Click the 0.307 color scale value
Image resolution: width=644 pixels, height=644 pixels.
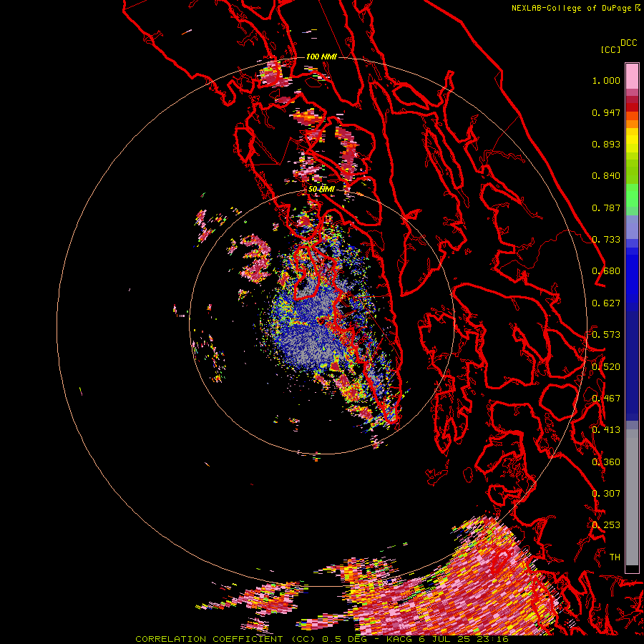click(x=606, y=494)
